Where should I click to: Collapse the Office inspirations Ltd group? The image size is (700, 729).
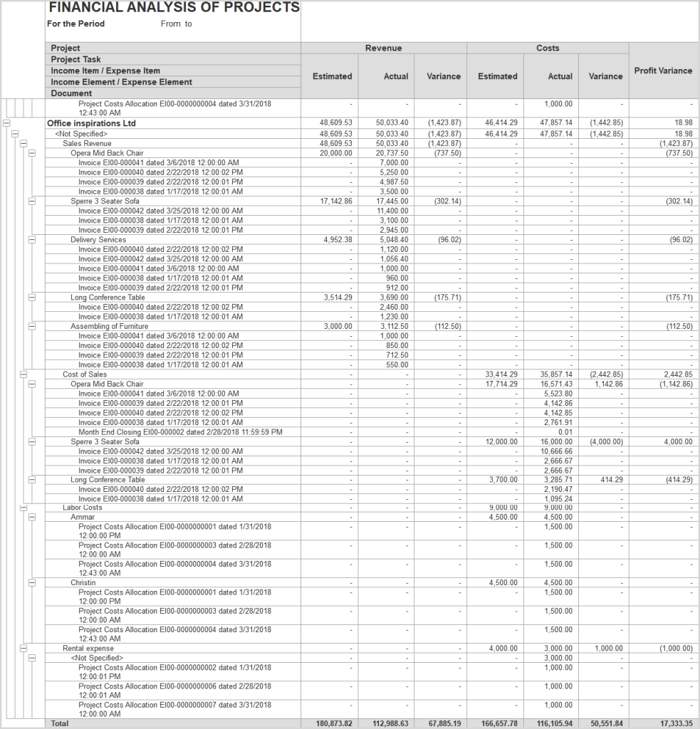7,122
